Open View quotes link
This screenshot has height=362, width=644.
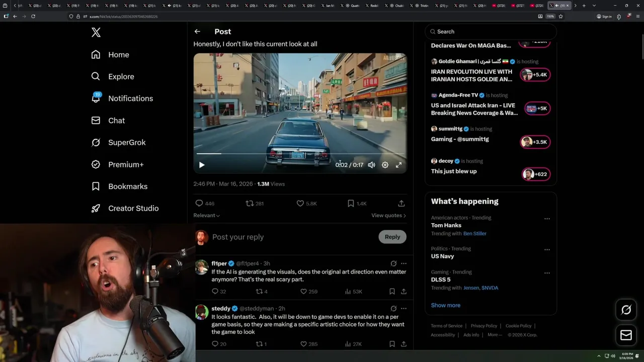388,215
